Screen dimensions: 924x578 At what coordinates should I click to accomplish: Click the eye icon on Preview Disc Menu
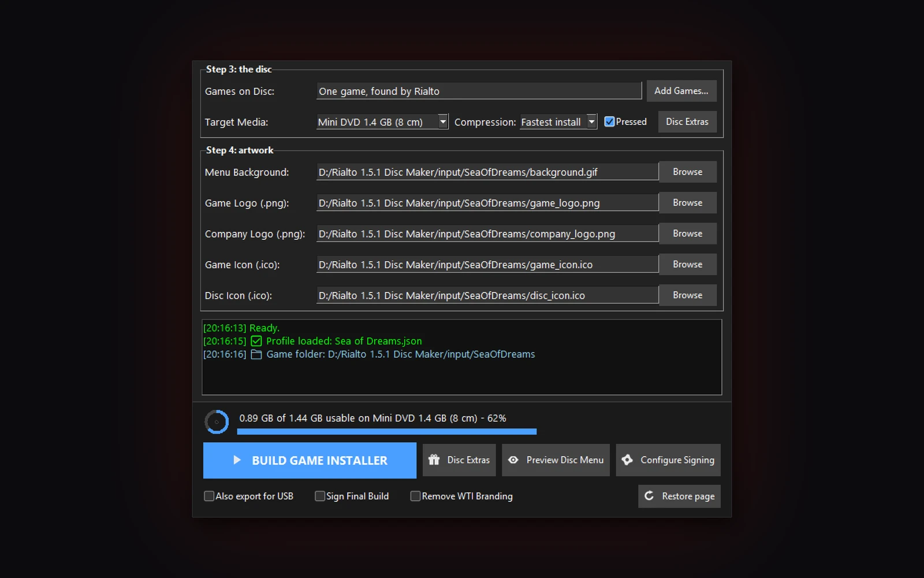513,460
